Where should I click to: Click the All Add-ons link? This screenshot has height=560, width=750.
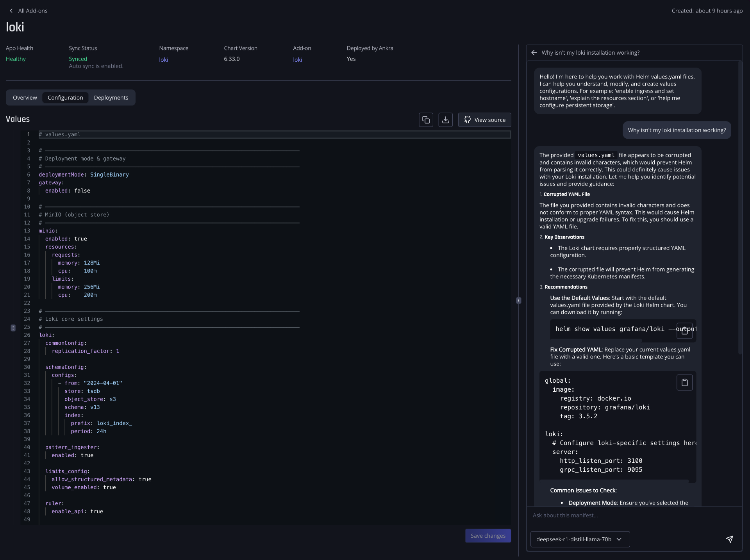[33, 11]
